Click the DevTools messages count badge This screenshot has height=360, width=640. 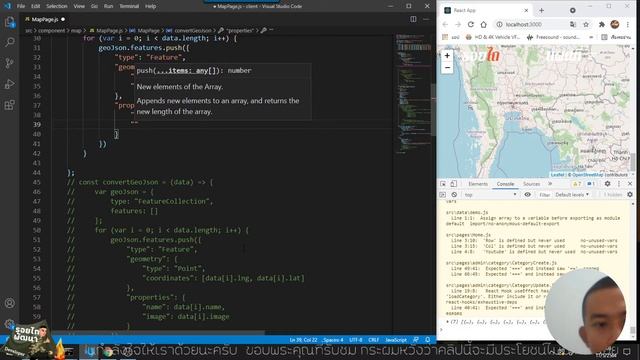[591, 184]
